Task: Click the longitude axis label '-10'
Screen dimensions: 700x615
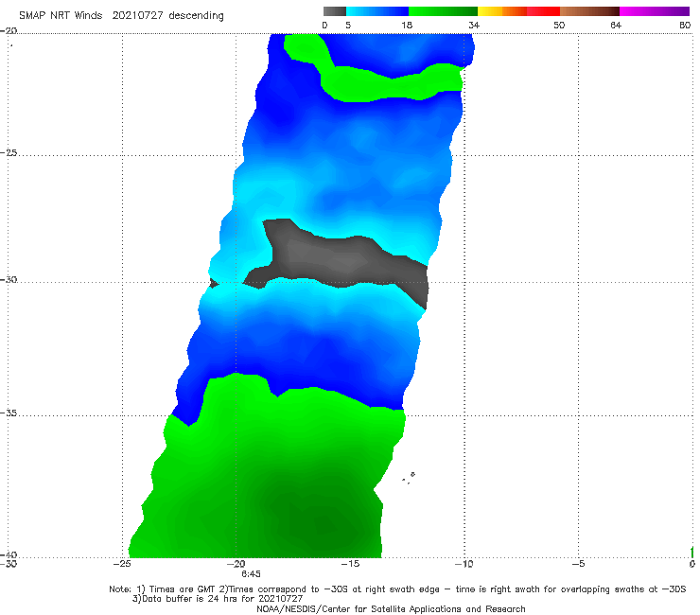Action: click(464, 564)
